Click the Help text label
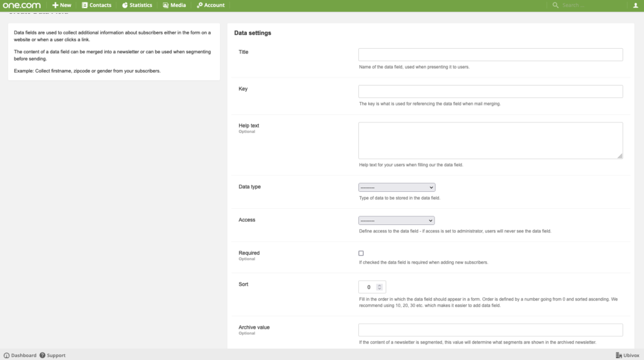The width and height of the screenshot is (644, 360). click(249, 126)
